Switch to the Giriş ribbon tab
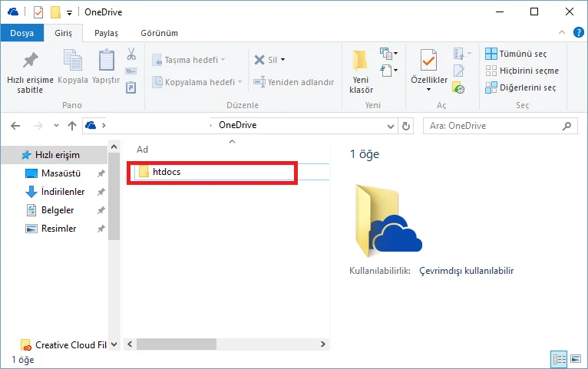Screen dimensions: 588x369 pos(63,33)
